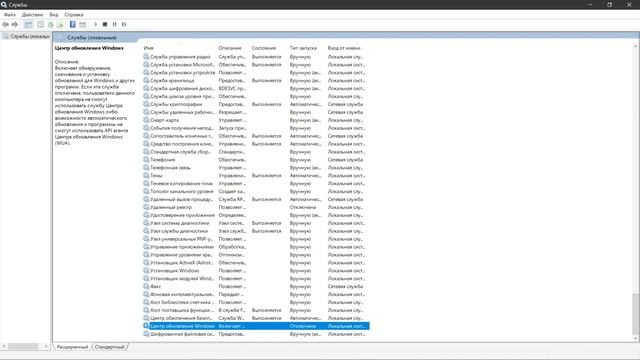The height and width of the screenshot is (360, 640).
Task: Select Смарт-карта service row
Action: click(x=256, y=120)
